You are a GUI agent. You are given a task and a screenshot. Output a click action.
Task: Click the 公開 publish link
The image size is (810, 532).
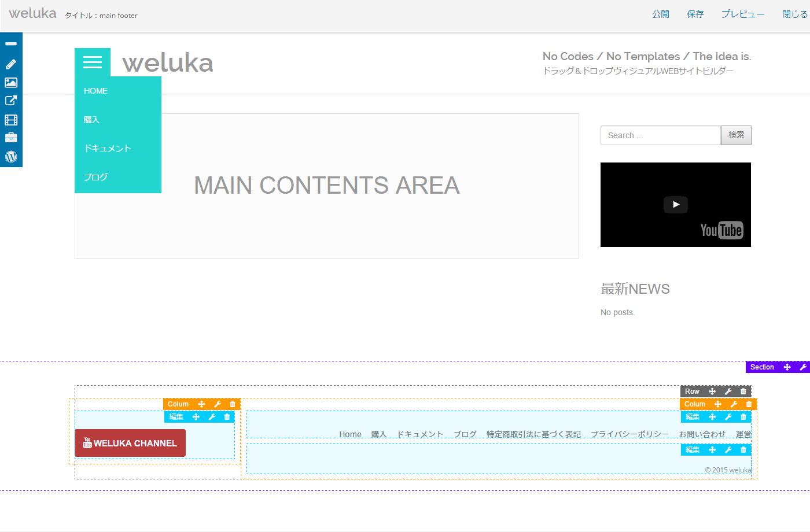661,14
